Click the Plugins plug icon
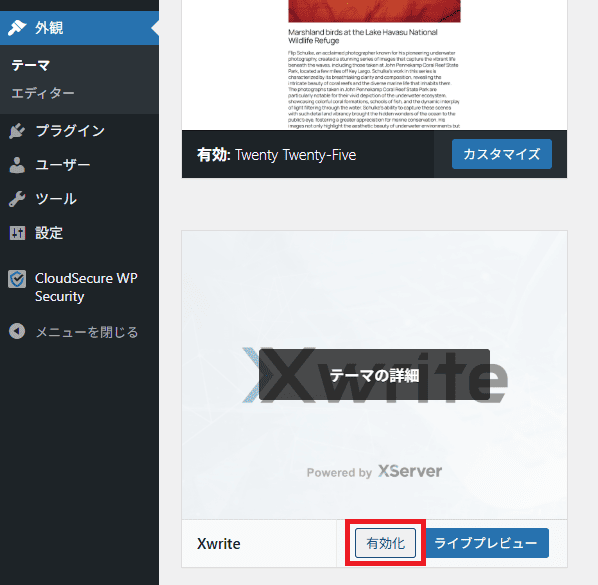 (17, 131)
